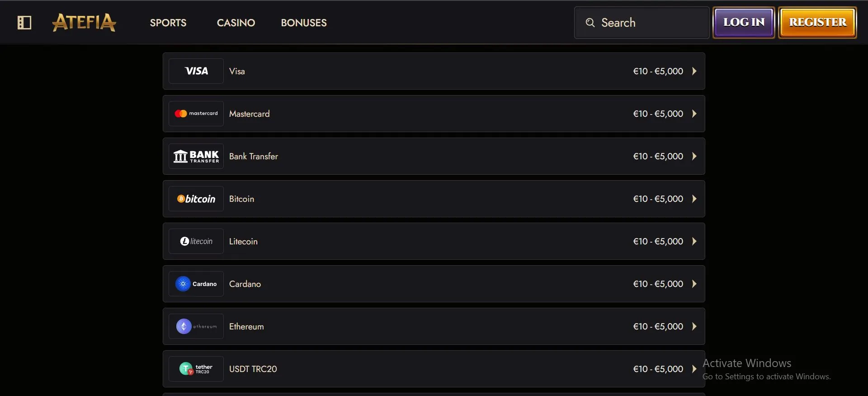
Task: Select the Visa logo icon
Action: [x=196, y=71]
